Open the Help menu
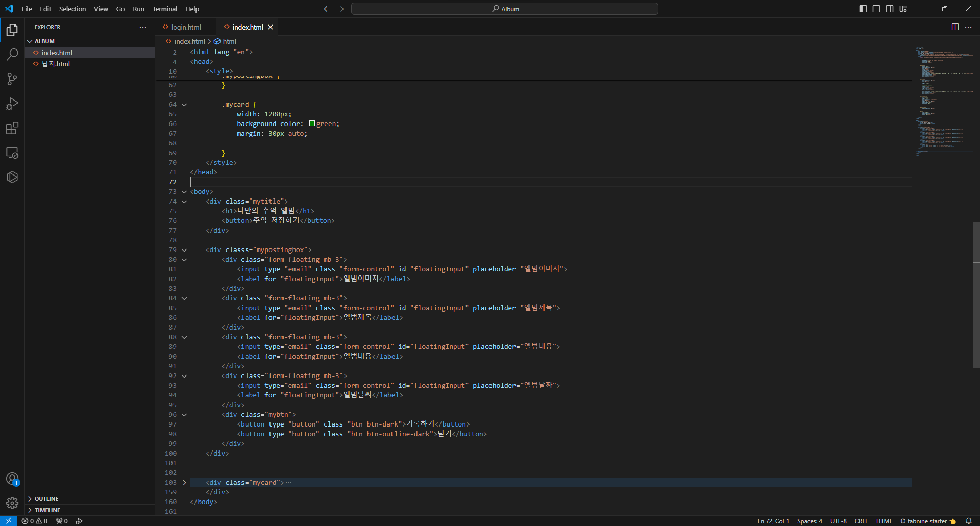Viewport: 980px width, 526px height. pyautogui.click(x=192, y=9)
